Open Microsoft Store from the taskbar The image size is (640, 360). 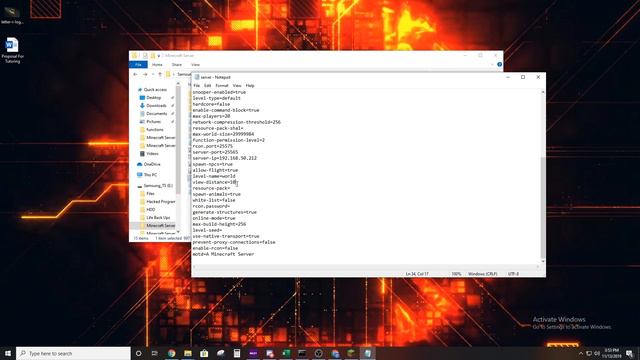204,353
